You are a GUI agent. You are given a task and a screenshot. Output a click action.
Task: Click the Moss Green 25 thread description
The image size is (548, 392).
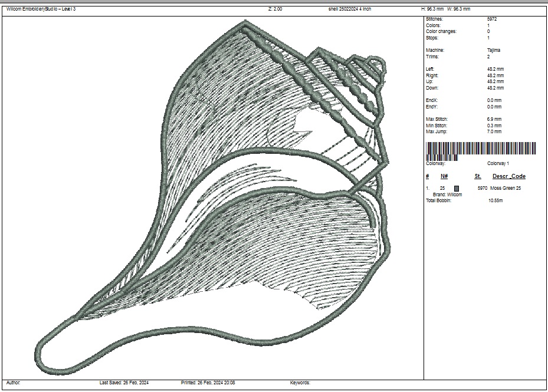(506, 188)
